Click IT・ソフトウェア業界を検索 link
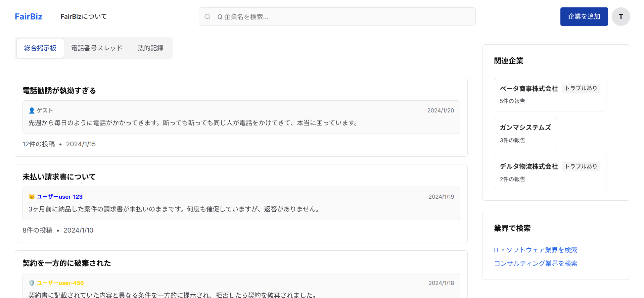Viewport: 644px width, 298px height. [535, 250]
